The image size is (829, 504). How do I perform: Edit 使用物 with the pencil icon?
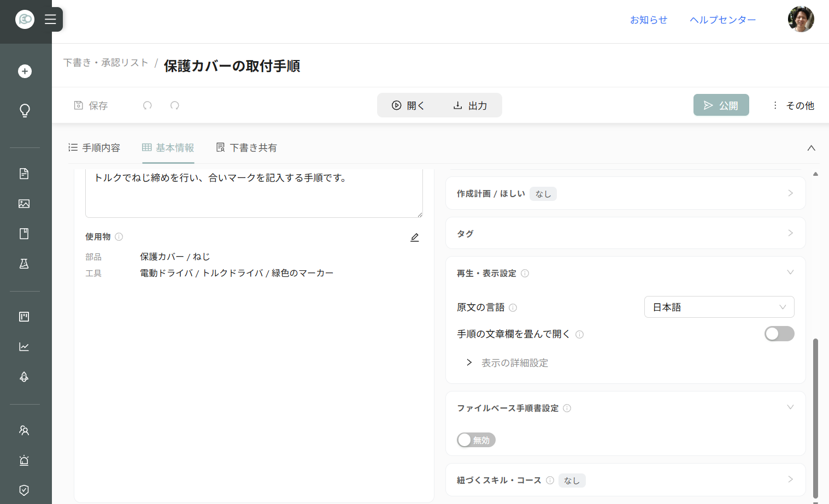[415, 237]
